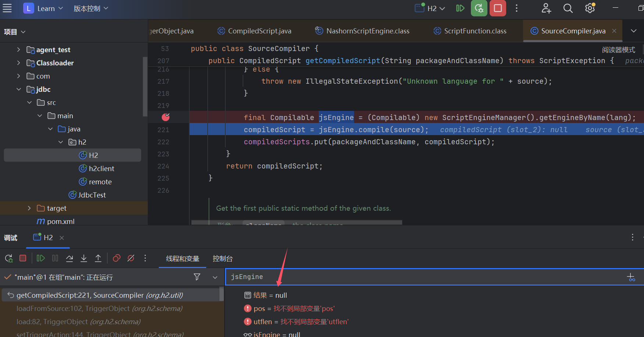Viewport: 644px width, 337px height.
Task: Click the Resume Program icon in top toolbar
Action: (460, 8)
